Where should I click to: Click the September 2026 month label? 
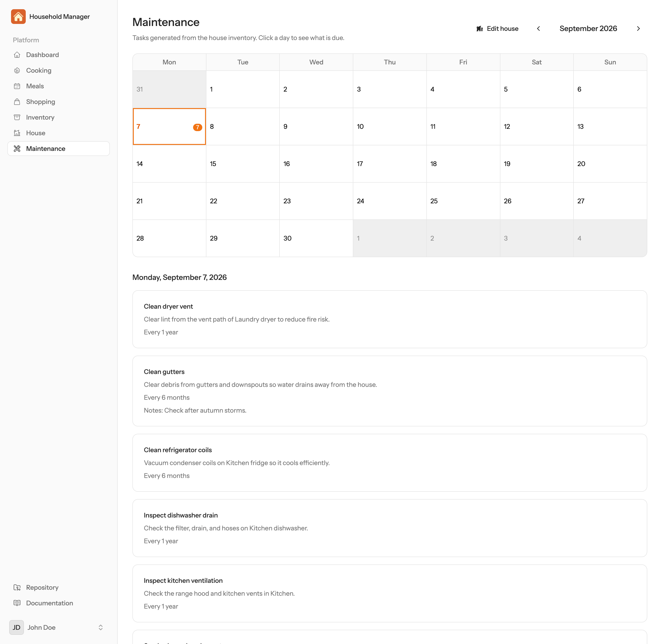(x=588, y=29)
